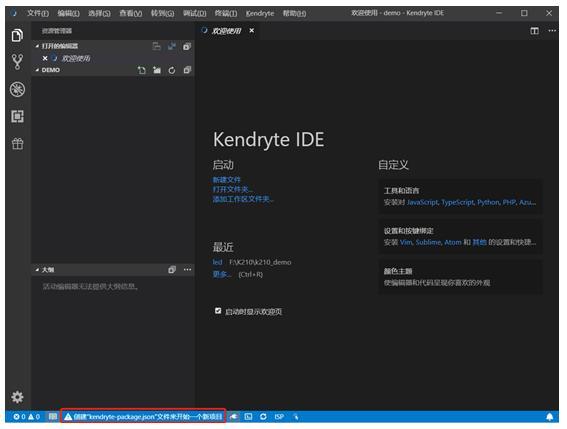Click the Atom keybindings link
This screenshot has width=567, height=429.
tap(453, 242)
